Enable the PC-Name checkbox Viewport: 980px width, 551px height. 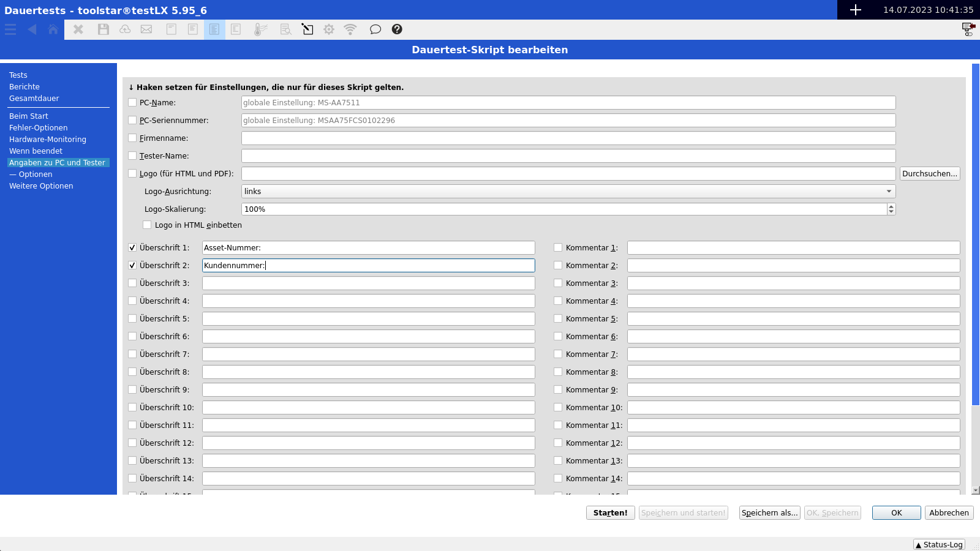(132, 103)
